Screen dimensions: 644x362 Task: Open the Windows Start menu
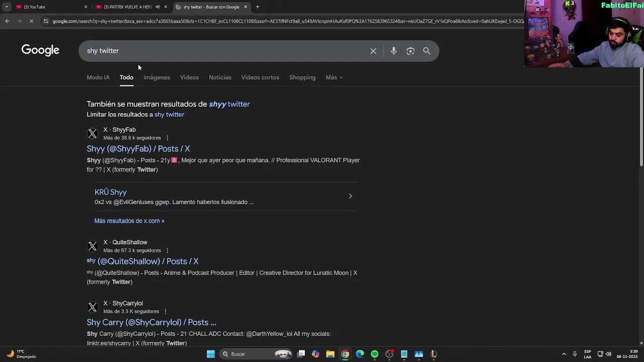pyautogui.click(x=211, y=354)
